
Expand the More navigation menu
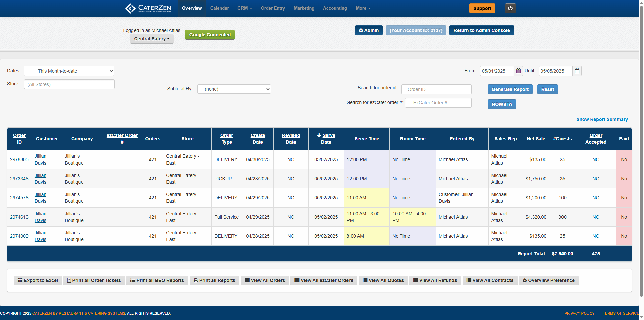(x=363, y=8)
